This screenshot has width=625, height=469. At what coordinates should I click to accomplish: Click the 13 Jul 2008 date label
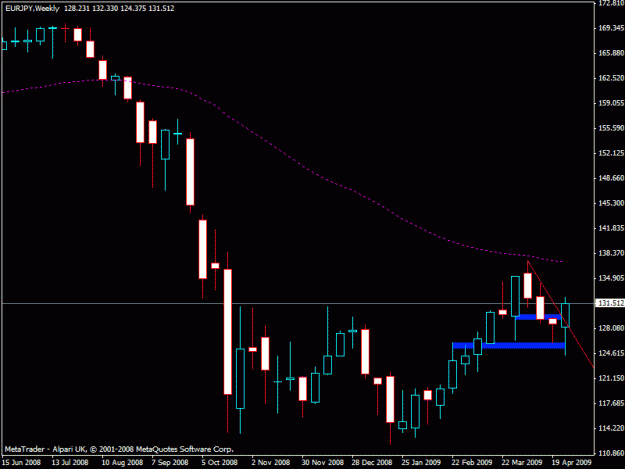click(x=70, y=463)
